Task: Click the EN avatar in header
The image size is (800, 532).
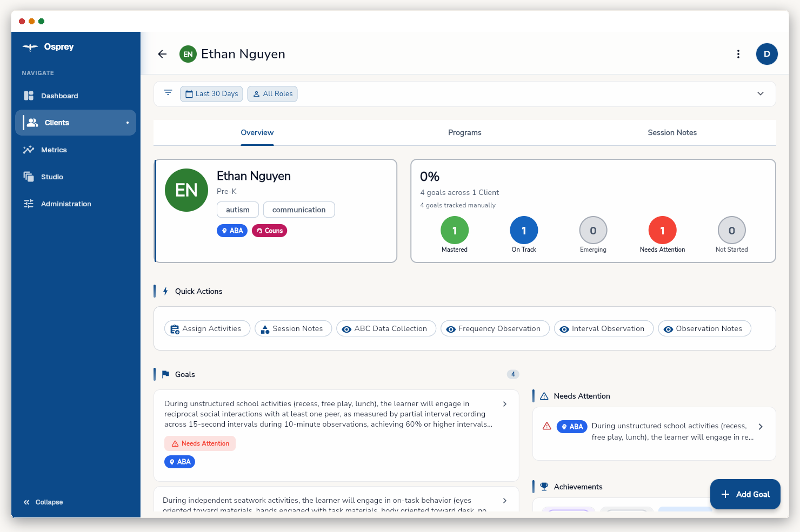Action: 188,54
